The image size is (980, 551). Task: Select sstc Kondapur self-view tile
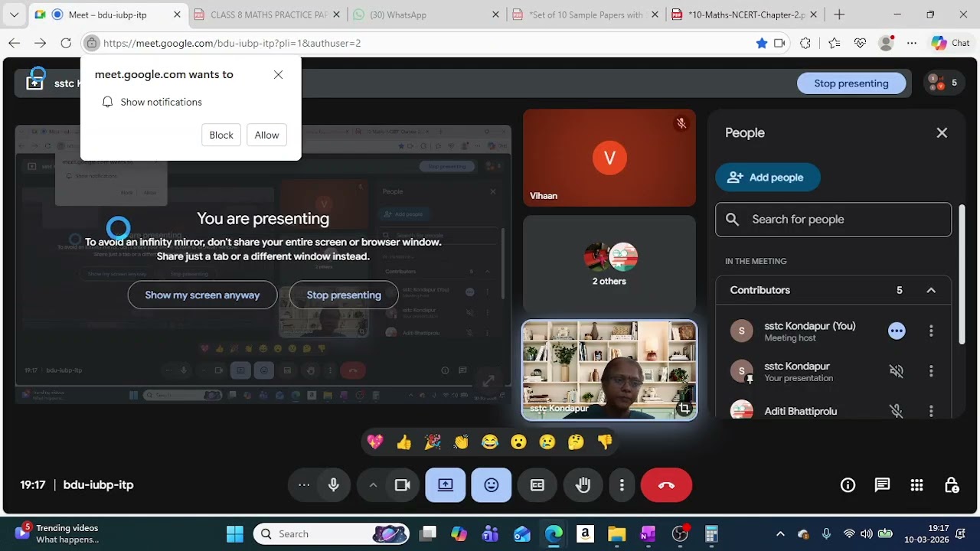(x=609, y=370)
